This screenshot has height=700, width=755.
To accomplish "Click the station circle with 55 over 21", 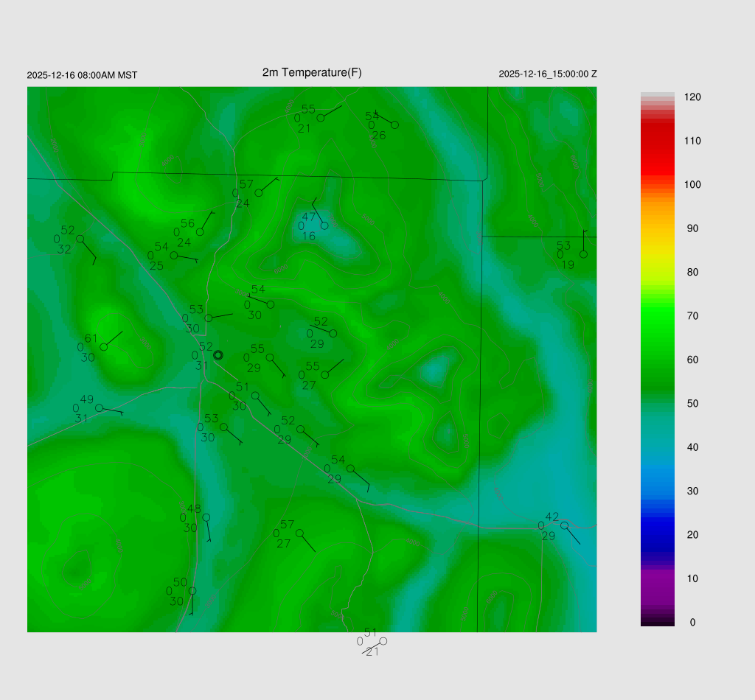I will click(321, 118).
